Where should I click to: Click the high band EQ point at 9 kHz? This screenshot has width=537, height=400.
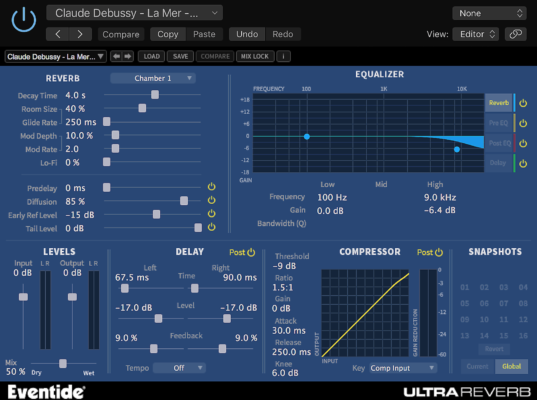pos(457,149)
